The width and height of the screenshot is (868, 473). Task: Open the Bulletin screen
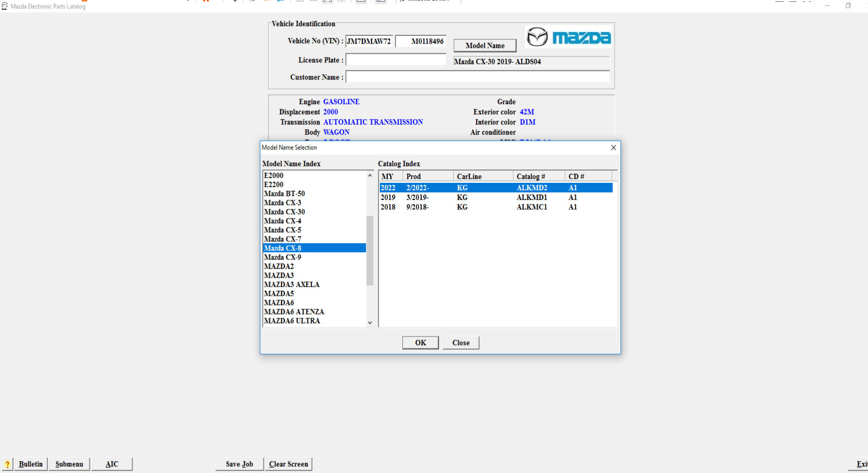(30, 464)
